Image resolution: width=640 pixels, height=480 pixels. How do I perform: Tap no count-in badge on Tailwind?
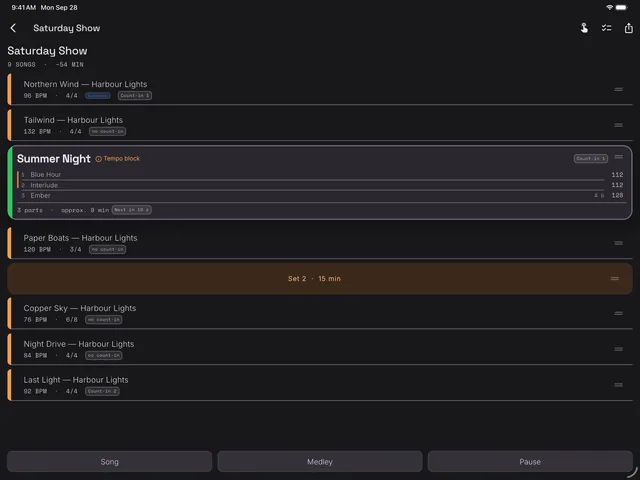pyautogui.click(x=108, y=131)
